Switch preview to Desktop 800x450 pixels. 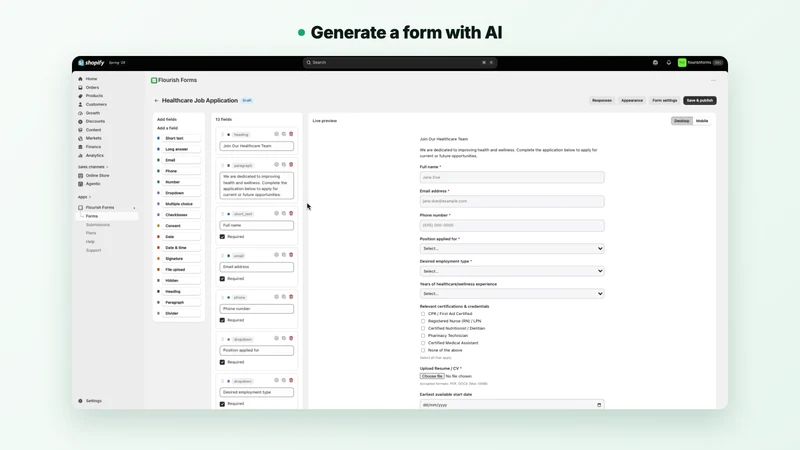click(x=681, y=121)
